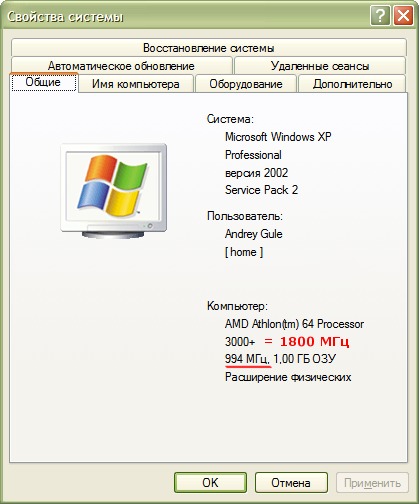Screen dimensions: 419x504
Task: Click the Microsoft Windows XP text
Action: 278,137
